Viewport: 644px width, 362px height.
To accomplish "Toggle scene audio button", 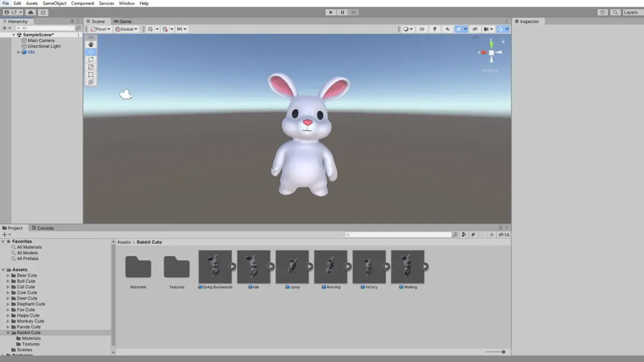I will [x=448, y=29].
